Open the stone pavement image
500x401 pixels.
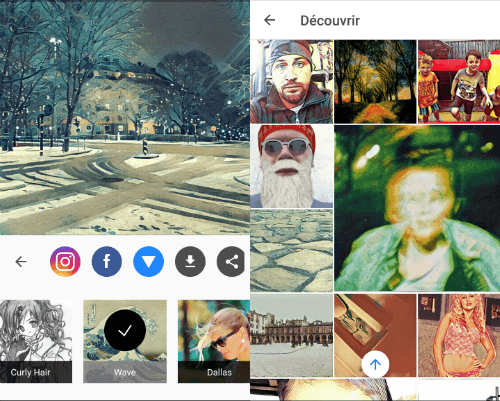292,251
